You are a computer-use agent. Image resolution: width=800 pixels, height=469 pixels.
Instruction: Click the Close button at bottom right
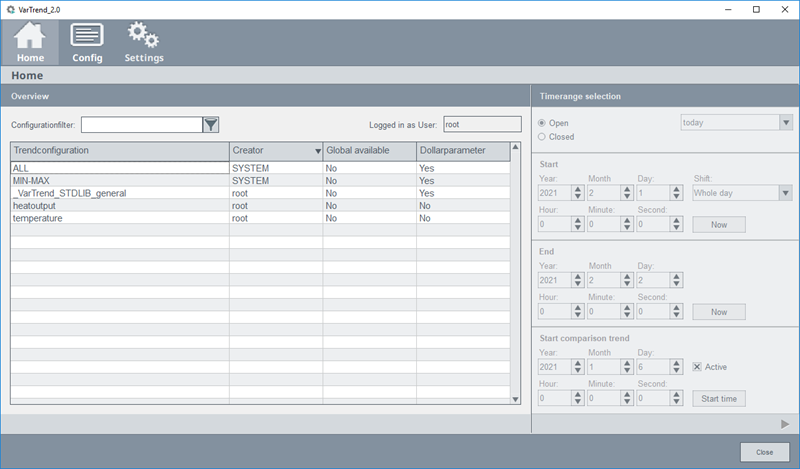pos(764,452)
